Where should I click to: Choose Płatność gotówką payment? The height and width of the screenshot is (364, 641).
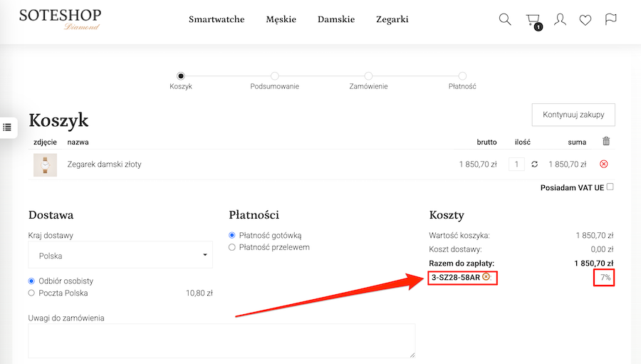pos(231,235)
